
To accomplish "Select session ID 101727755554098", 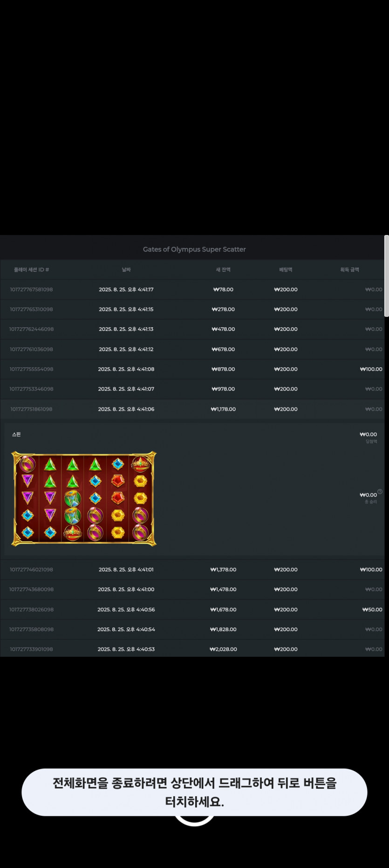I will (x=31, y=369).
